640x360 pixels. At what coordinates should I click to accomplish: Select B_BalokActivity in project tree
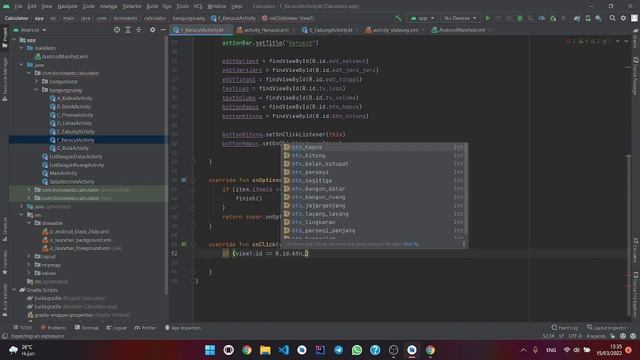[70, 107]
